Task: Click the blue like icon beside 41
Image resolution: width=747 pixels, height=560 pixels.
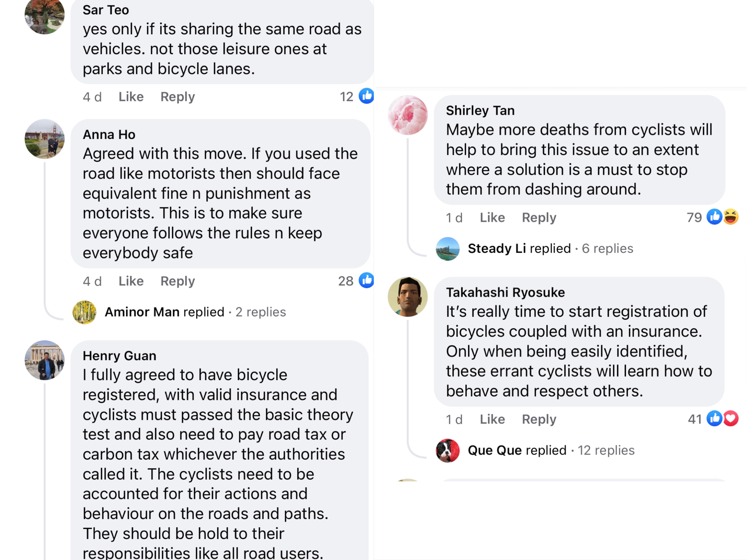Action: [715, 419]
